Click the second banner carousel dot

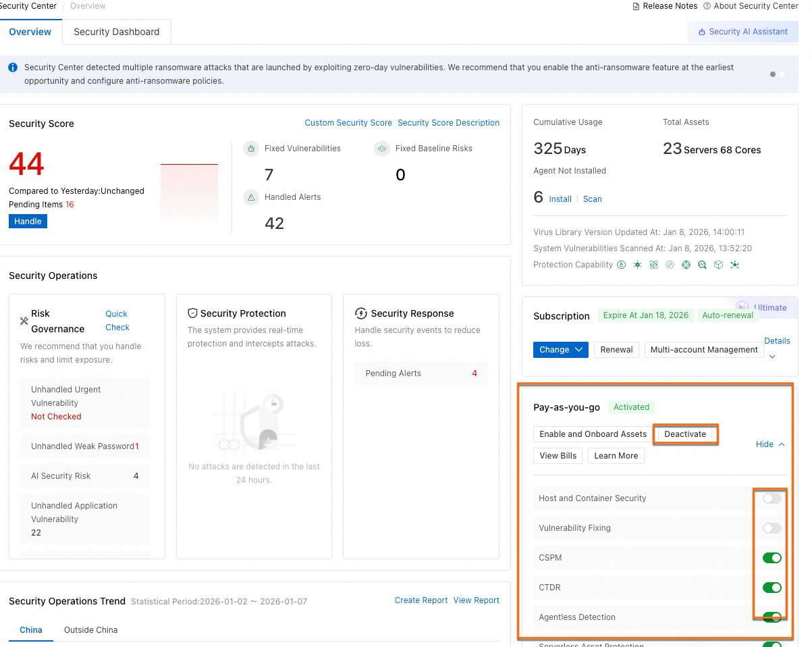pos(782,74)
